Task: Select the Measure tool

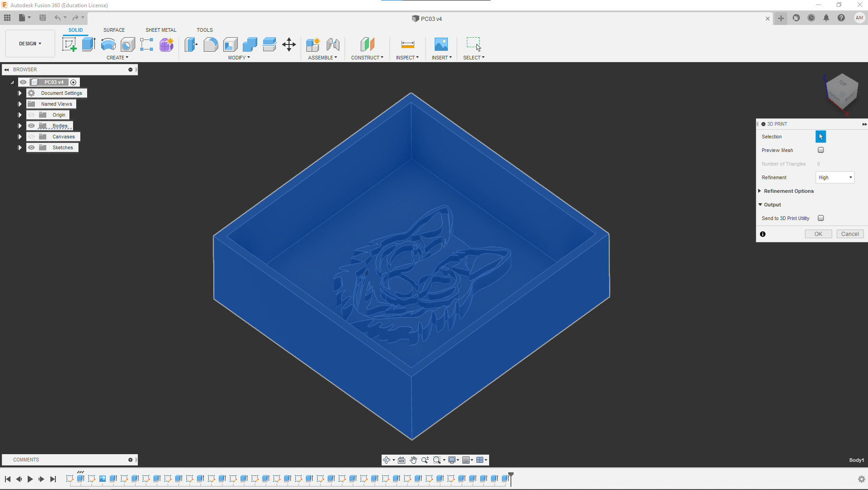Action: 407,44
